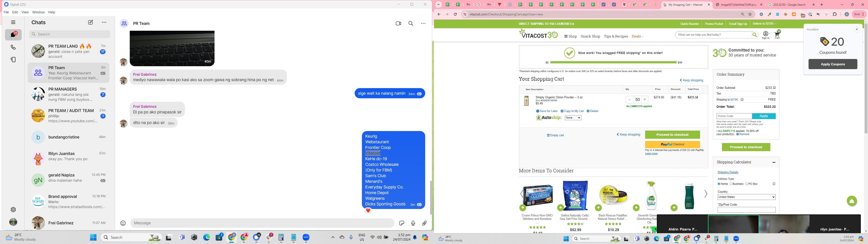Viewport: 868px width, 244px height.
Task: Expand the Deals dropdown menu
Action: click(637, 36)
